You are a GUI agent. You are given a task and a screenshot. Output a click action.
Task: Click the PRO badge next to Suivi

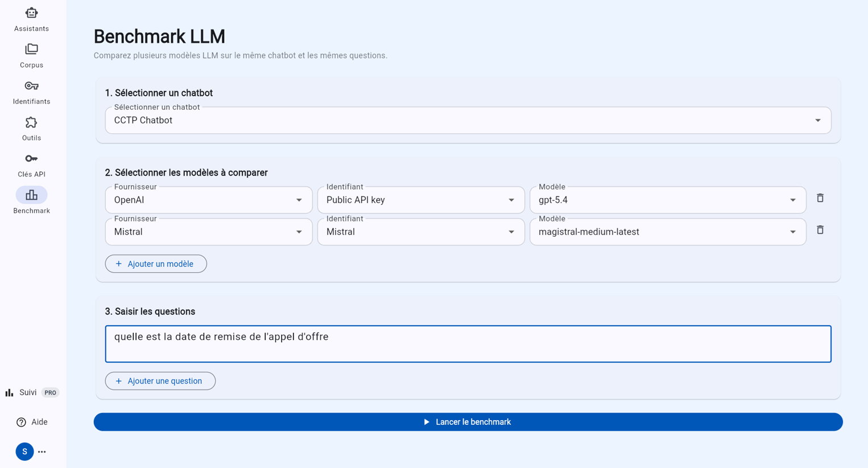(51, 392)
